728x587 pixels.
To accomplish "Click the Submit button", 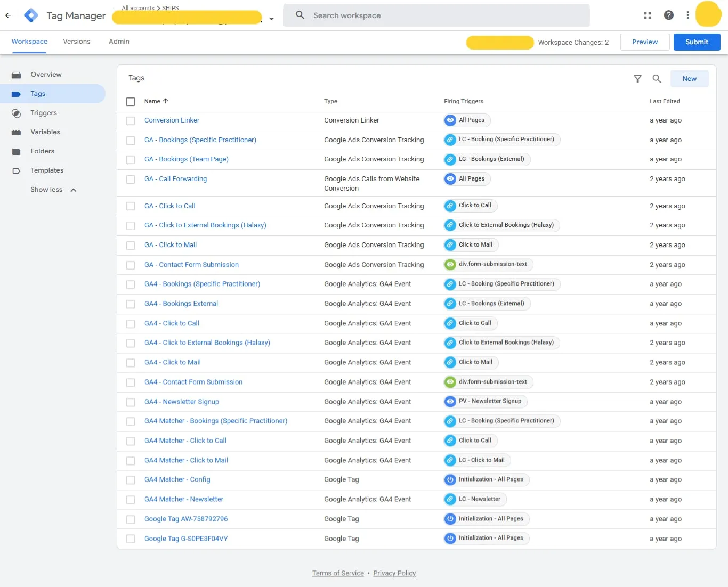I will tap(697, 42).
